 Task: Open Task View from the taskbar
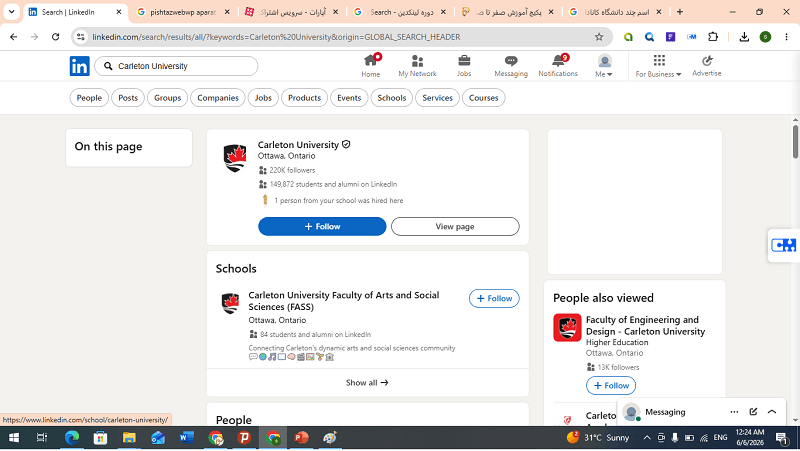(x=42, y=438)
